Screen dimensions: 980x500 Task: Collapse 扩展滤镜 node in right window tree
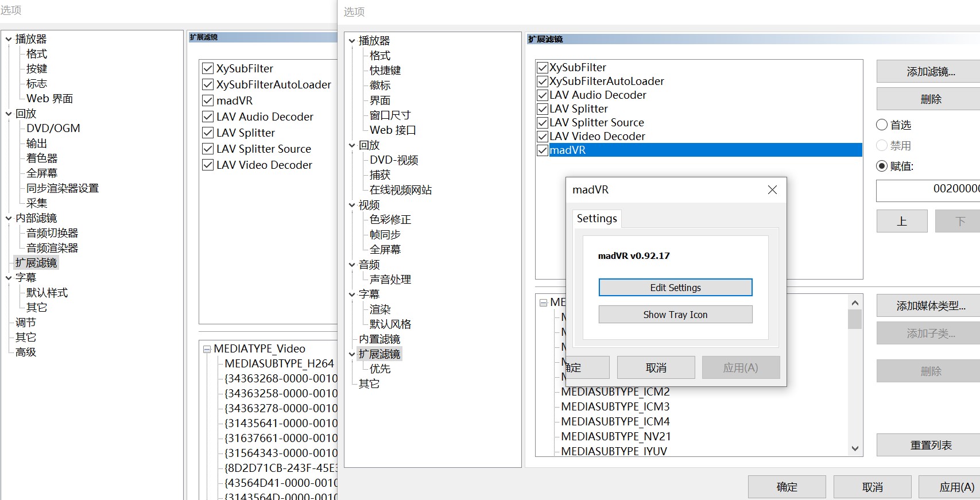(x=352, y=354)
